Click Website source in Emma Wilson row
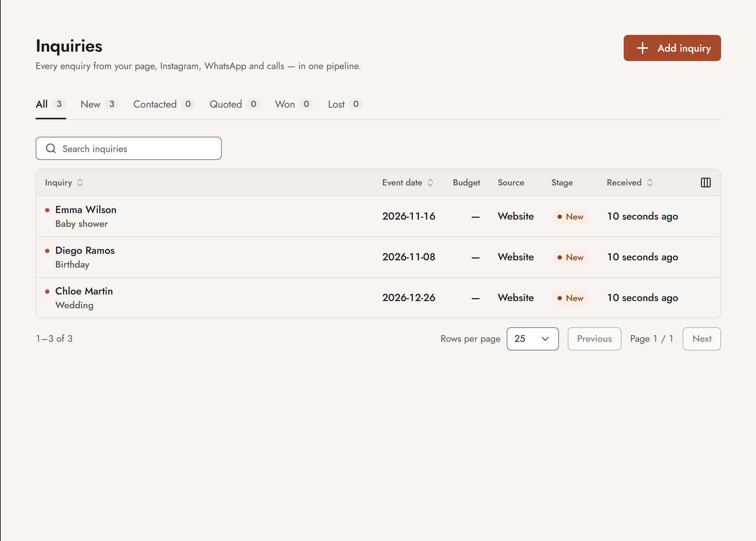 point(516,216)
